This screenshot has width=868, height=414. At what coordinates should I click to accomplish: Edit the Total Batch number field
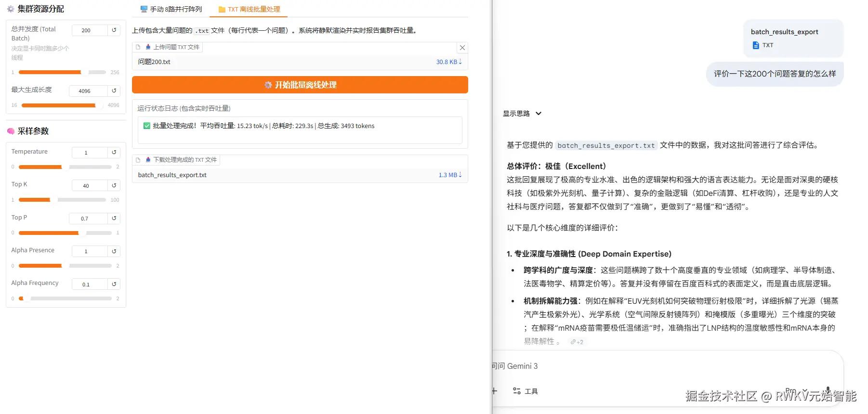tap(90, 30)
